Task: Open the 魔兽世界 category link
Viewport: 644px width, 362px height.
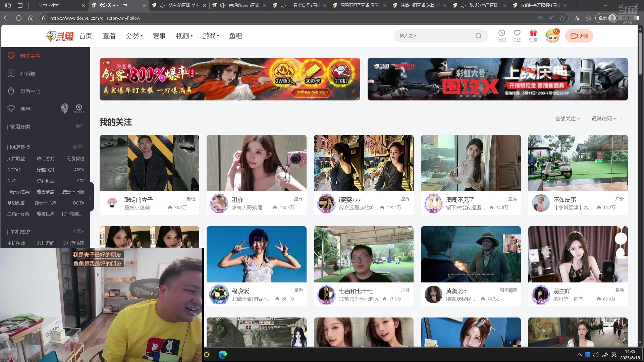Action: click(46, 214)
